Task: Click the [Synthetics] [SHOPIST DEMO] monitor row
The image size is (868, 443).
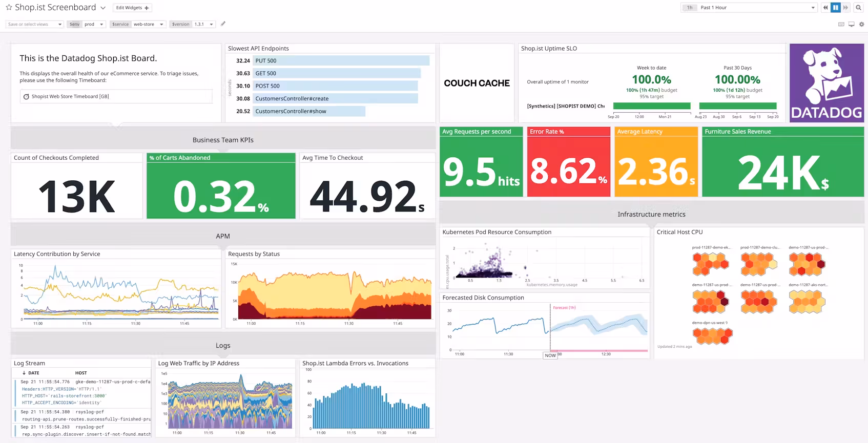Action: tap(566, 106)
